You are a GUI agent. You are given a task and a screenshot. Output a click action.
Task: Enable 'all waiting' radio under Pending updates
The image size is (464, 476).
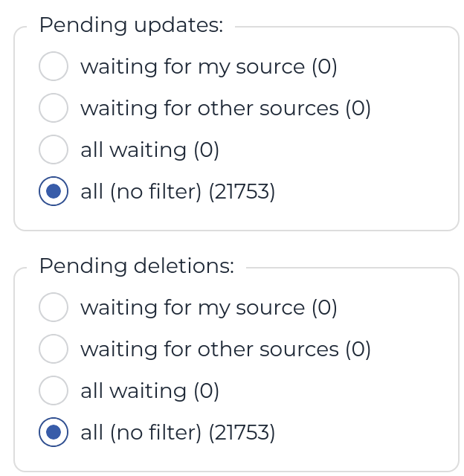(x=54, y=149)
